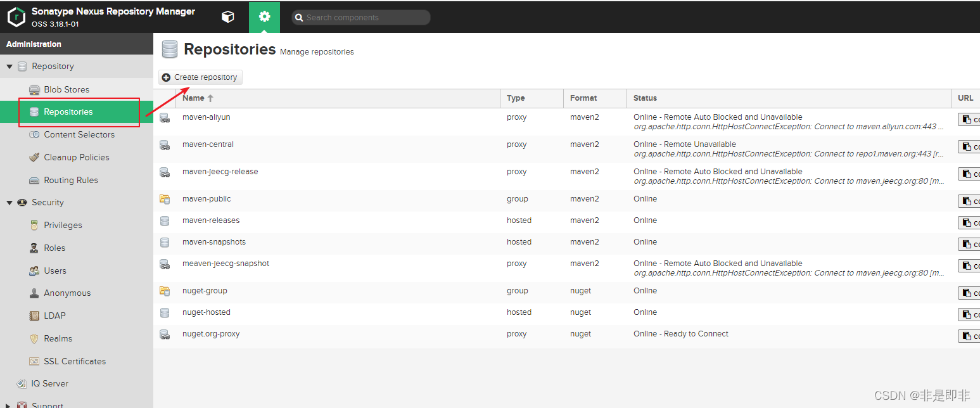The height and width of the screenshot is (408, 980).
Task: Open IQ Server in sidebar
Action: [50, 383]
